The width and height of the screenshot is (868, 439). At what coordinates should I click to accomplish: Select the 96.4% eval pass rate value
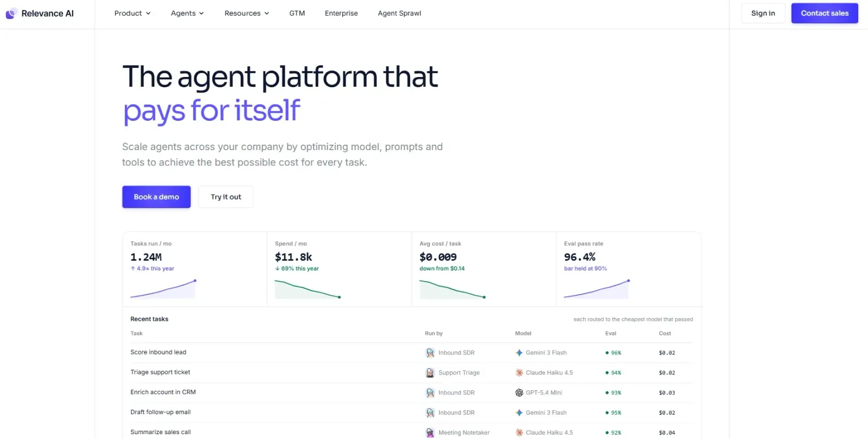pos(579,257)
